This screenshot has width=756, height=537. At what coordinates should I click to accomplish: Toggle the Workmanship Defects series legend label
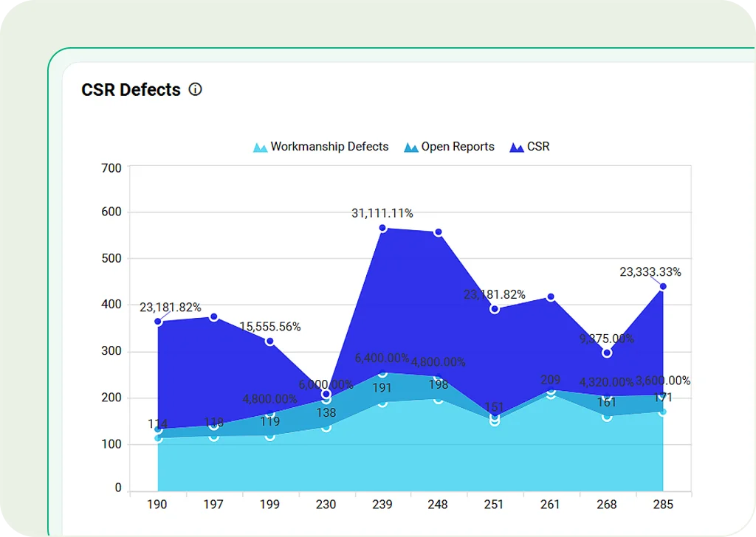tap(329, 147)
